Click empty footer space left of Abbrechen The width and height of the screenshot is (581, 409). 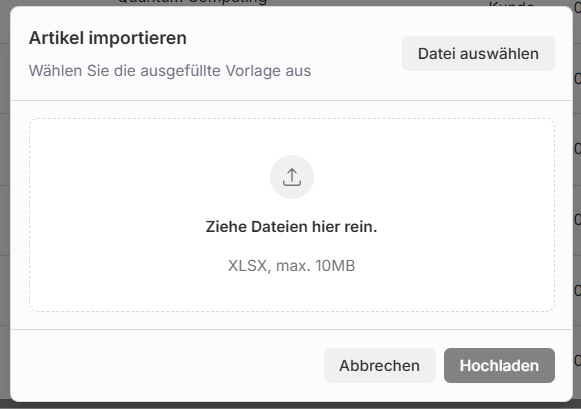point(167,365)
